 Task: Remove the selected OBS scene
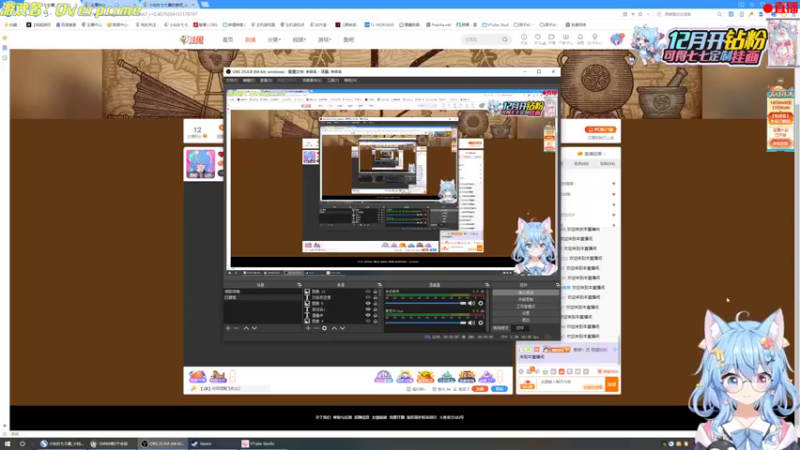(236, 328)
